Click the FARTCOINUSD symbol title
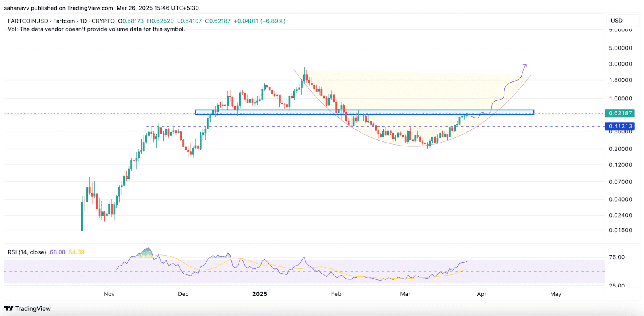This screenshot has height=316, width=644. click(28, 21)
